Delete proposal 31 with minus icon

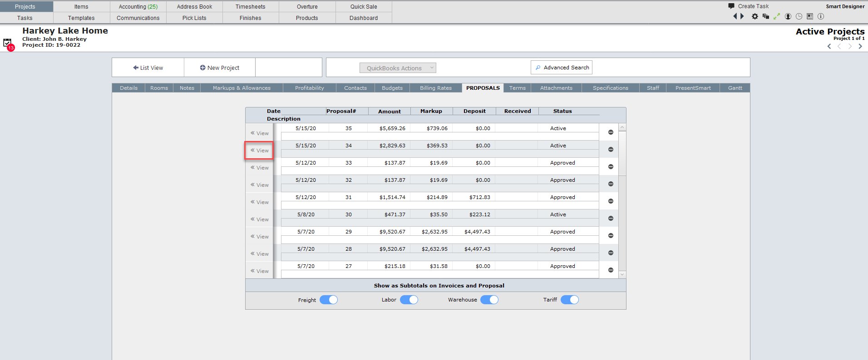(611, 201)
